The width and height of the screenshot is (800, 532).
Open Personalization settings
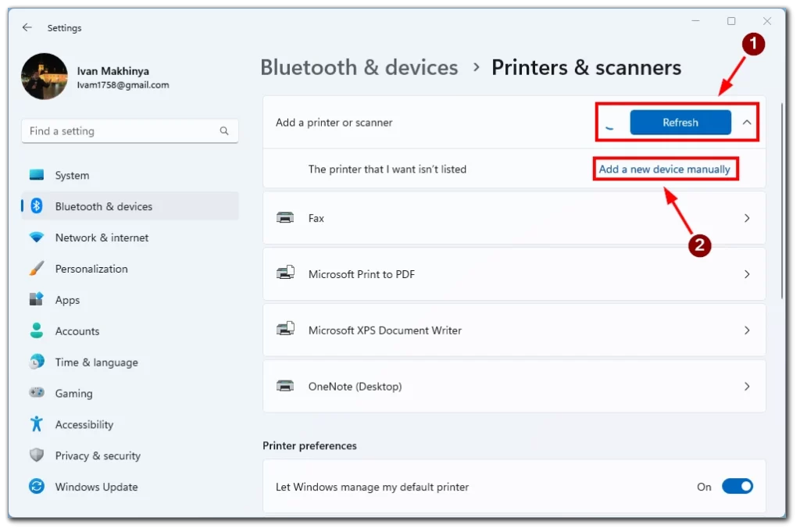[130, 268]
